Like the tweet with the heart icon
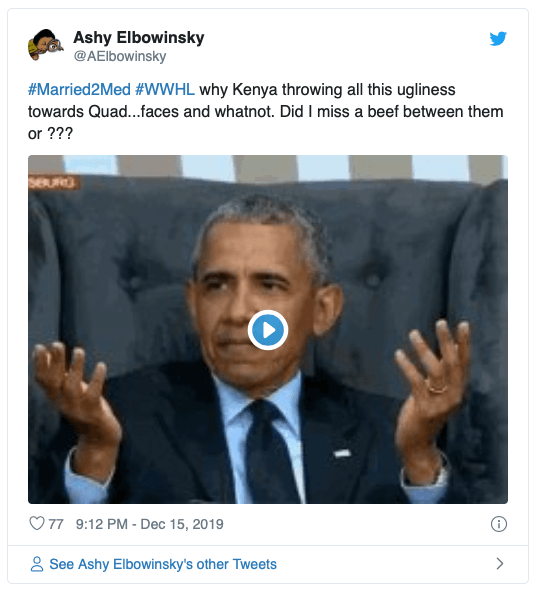The width and height of the screenshot is (538, 594). point(37,523)
